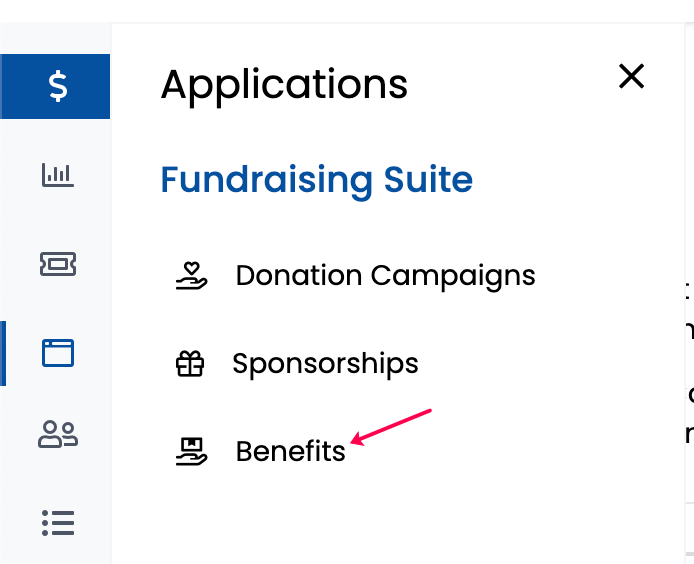Click the gift box Sponsorships icon
The height and width of the screenshot is (564, 694).
click(190, 363)
